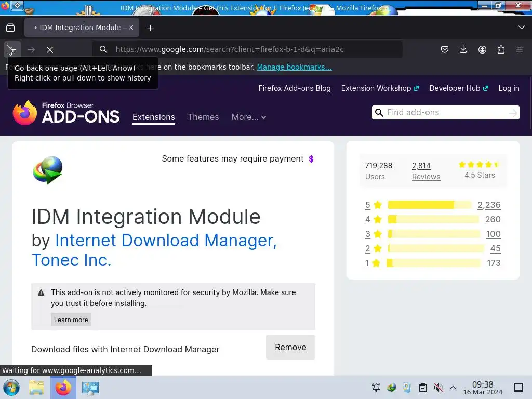Click the 4-star rating bar
Screen dimensions: 532x399
(x=433, y=219)
